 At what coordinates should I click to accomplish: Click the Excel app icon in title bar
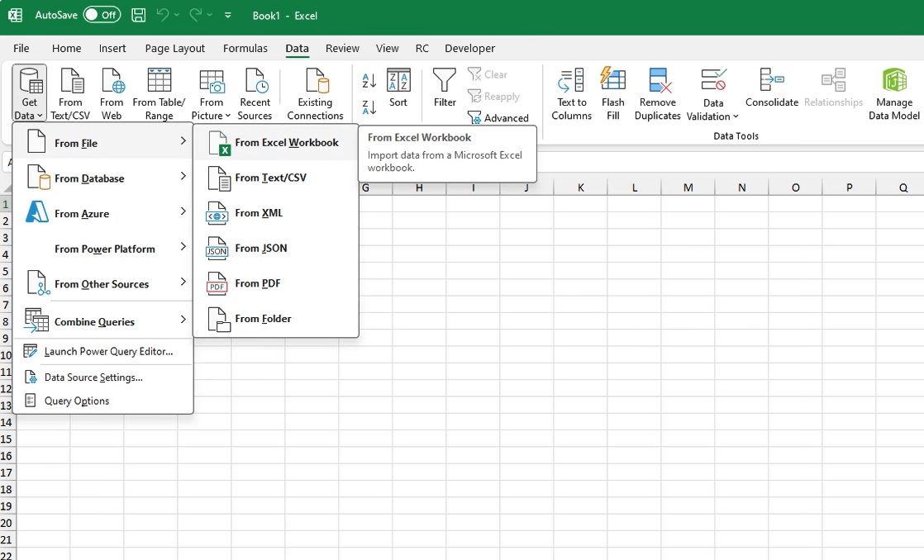[x=15, y=15]
